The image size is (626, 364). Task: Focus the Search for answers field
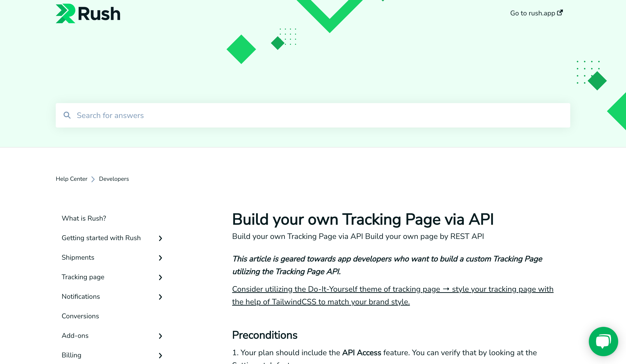click(313, 115)
